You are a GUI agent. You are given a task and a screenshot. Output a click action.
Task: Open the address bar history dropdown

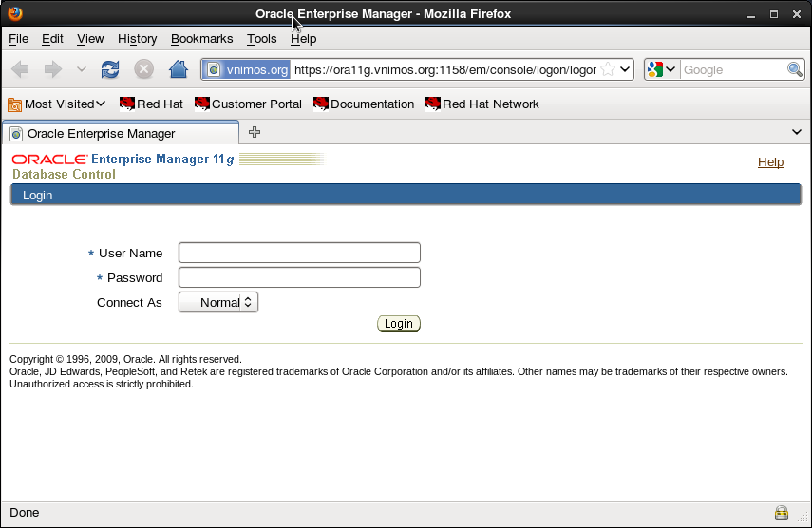coord(625,69)
